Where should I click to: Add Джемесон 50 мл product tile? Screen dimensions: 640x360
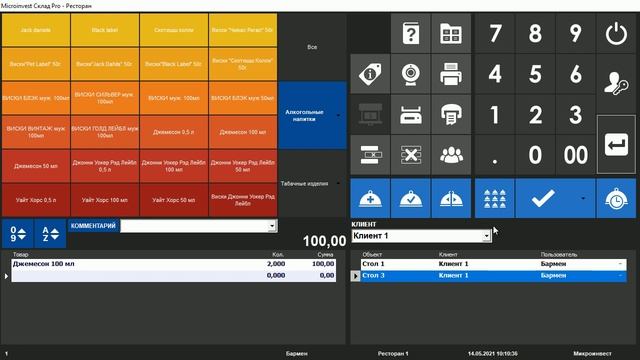(36, 166)
